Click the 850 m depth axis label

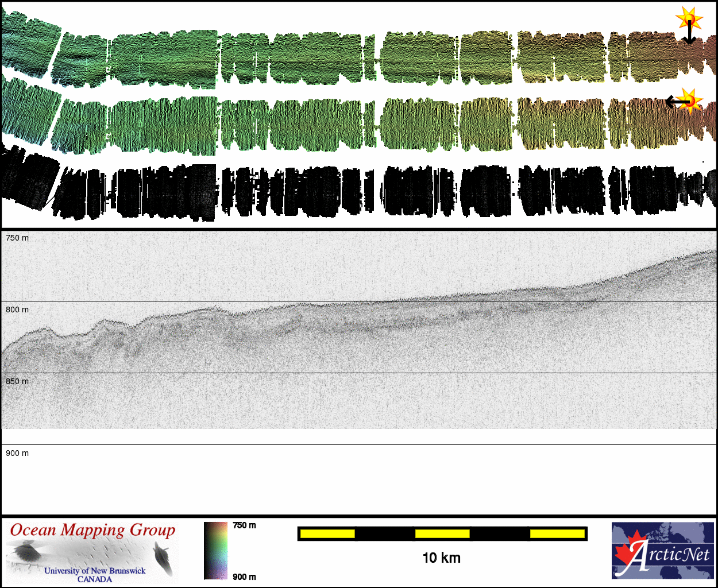[x=17, y=381]
